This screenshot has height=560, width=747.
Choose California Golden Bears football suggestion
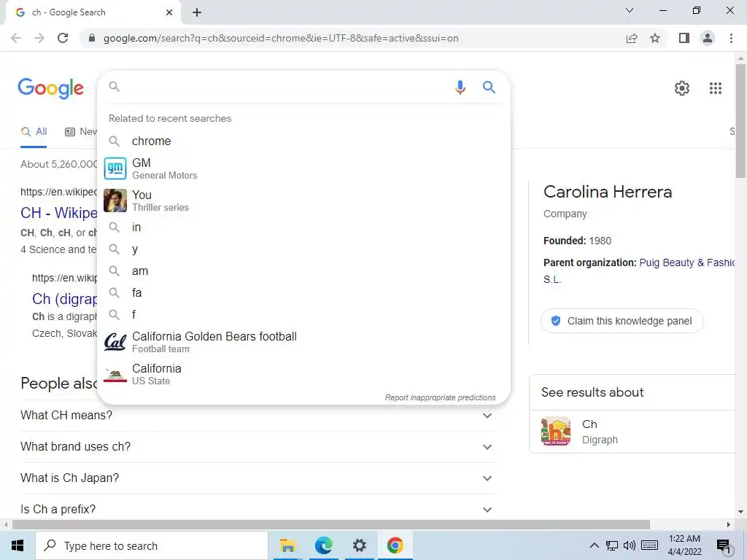pyautogui.click(x=303, y=342)
